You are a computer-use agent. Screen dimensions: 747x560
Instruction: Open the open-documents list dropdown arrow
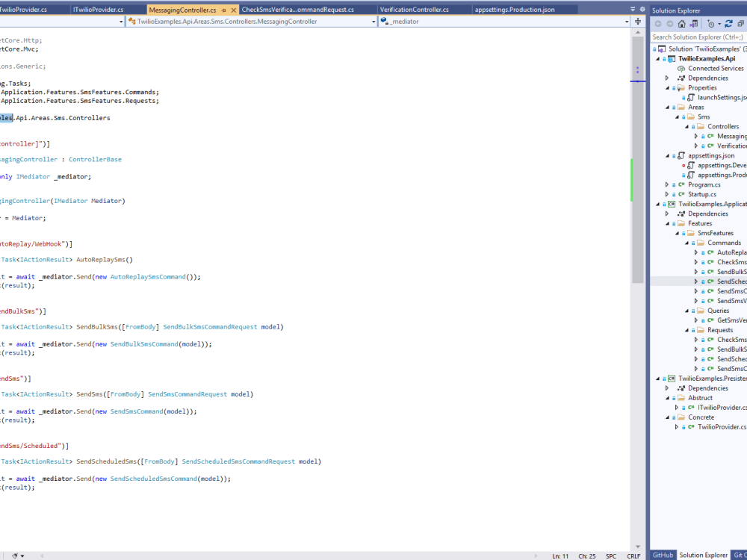(633, 9)
